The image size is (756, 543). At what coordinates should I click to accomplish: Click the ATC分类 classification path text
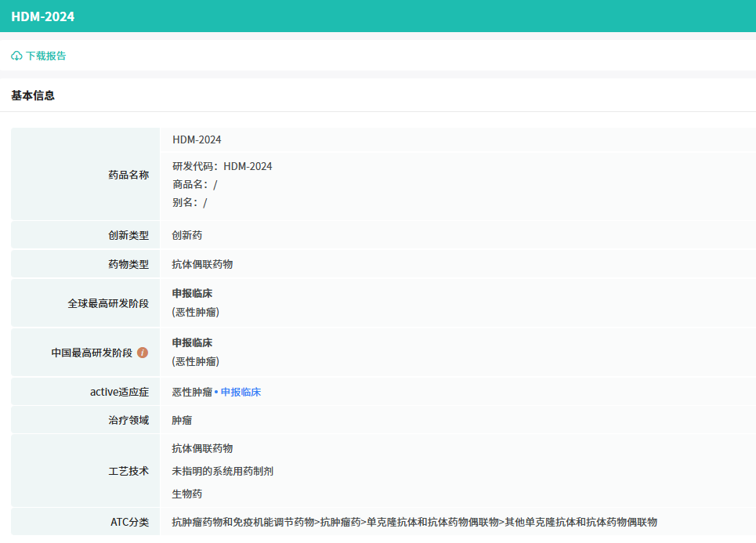(414, 522)
